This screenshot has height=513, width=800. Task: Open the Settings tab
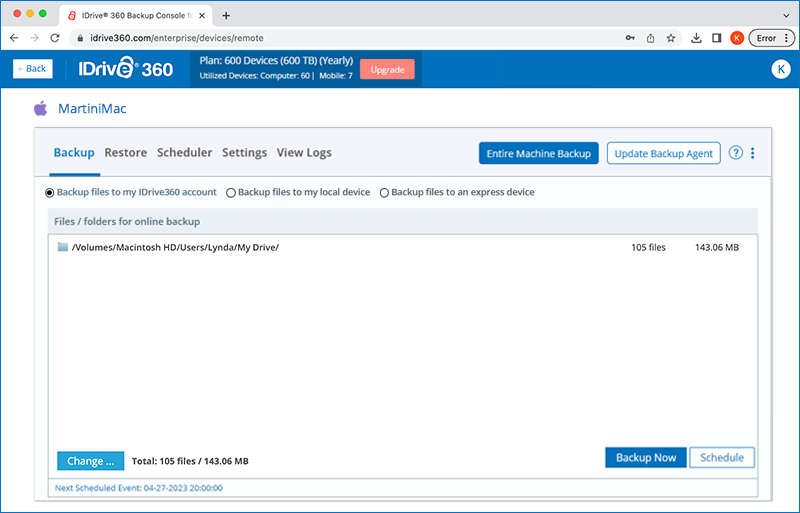244,153
